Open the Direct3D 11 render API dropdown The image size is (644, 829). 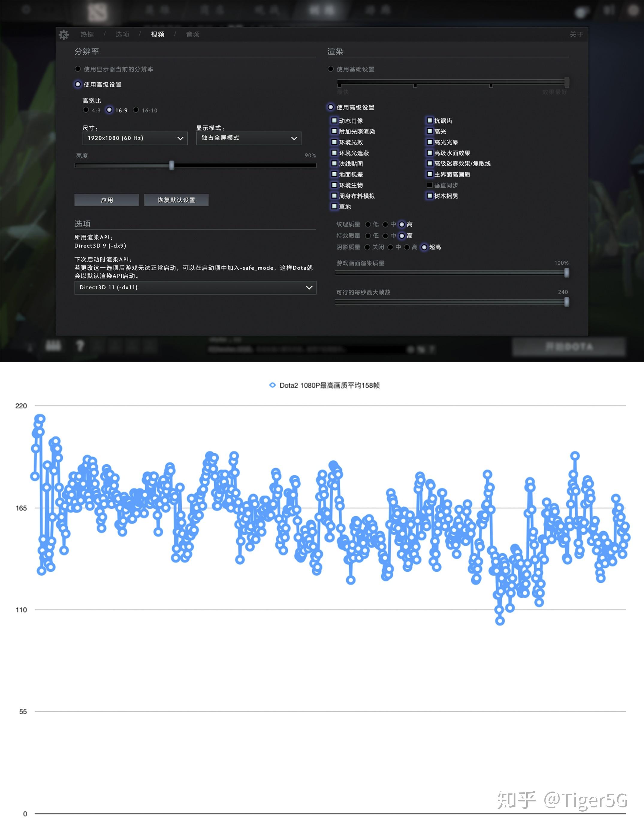click(x=195, y=287)
